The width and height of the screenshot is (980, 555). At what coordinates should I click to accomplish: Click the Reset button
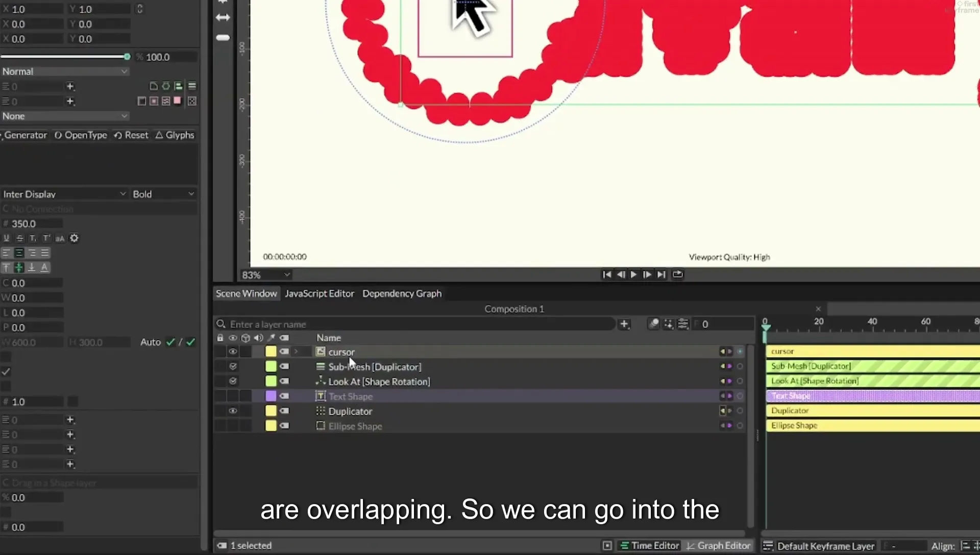point(131,135)
